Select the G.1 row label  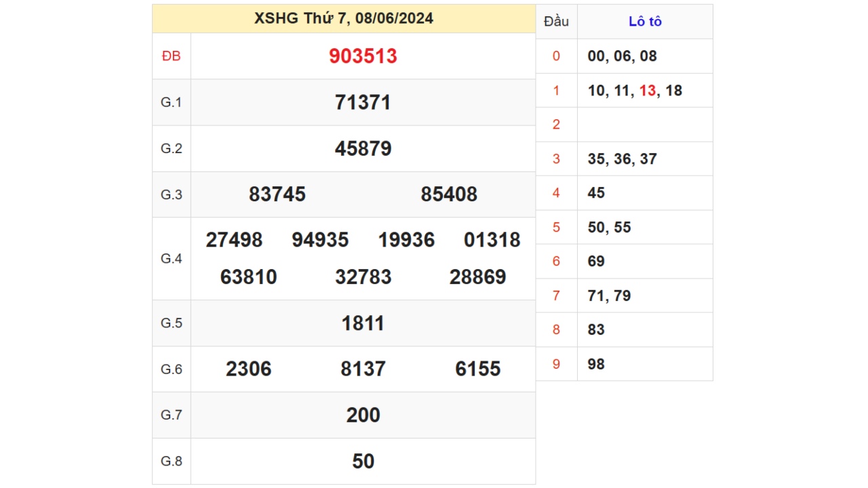point(172,102)
